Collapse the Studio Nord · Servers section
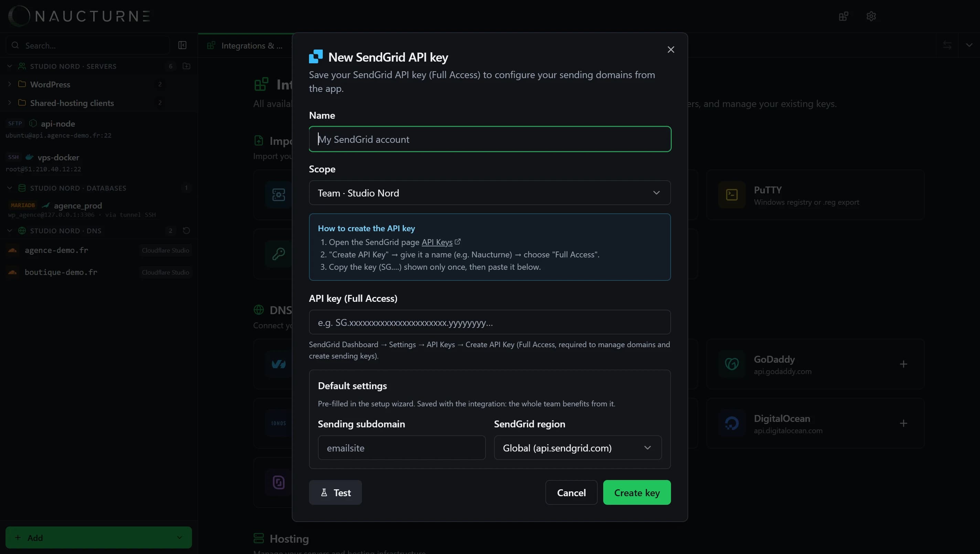This screenshot has width=980, height=554. [10, 66]
